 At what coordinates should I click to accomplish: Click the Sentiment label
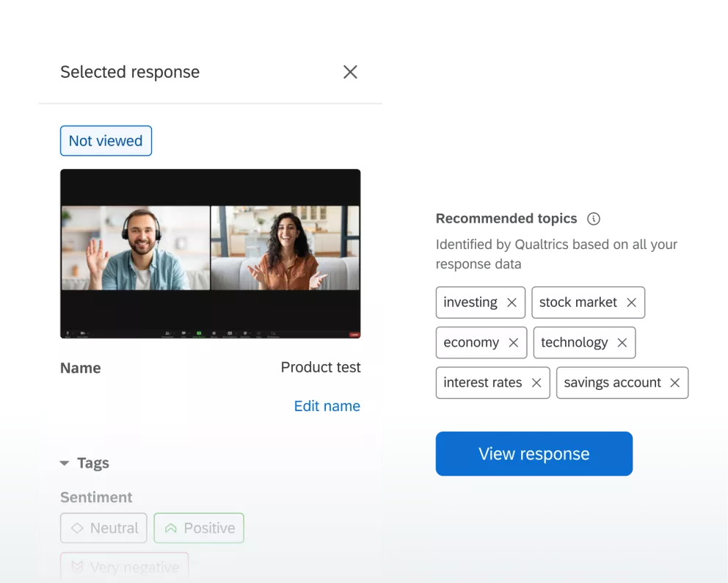tap(96, 497)
